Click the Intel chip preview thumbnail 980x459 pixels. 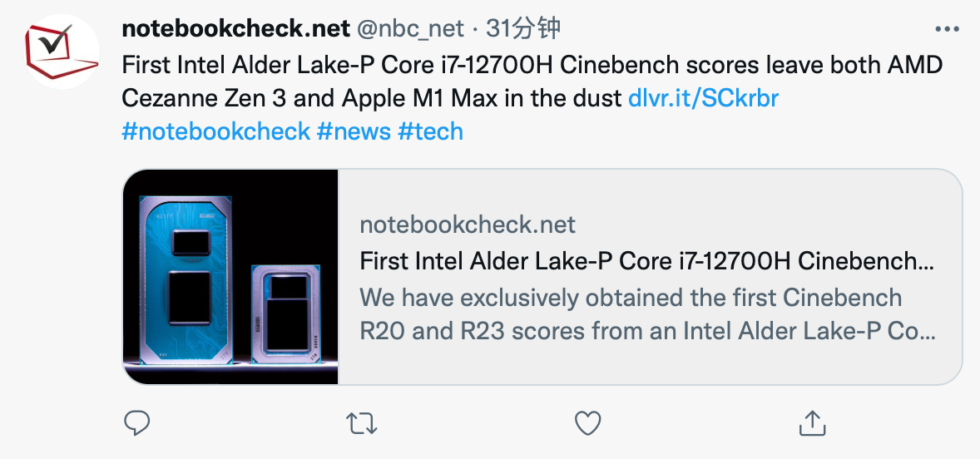click(x=230, y=277)
